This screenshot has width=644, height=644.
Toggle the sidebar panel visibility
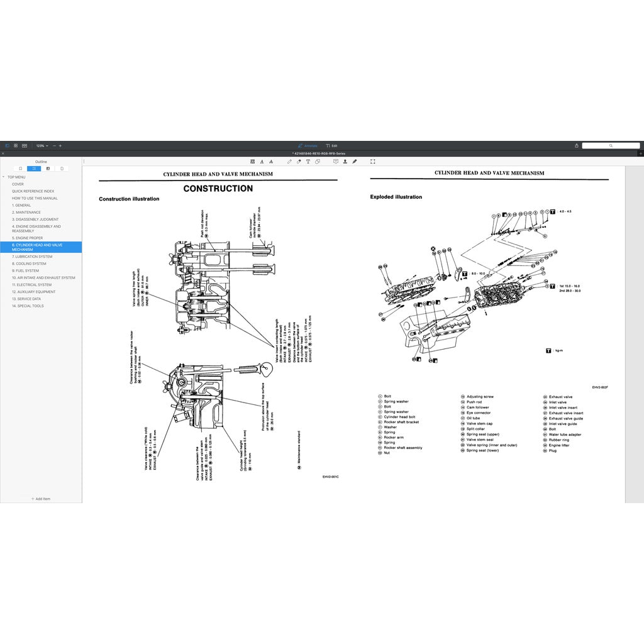7,145
